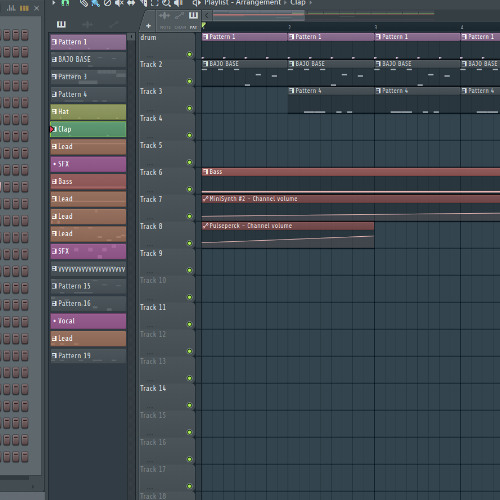Select Pattern 1 in the picker
The width and height of the screenshot is (500, 500).
(x=88, y=42)
